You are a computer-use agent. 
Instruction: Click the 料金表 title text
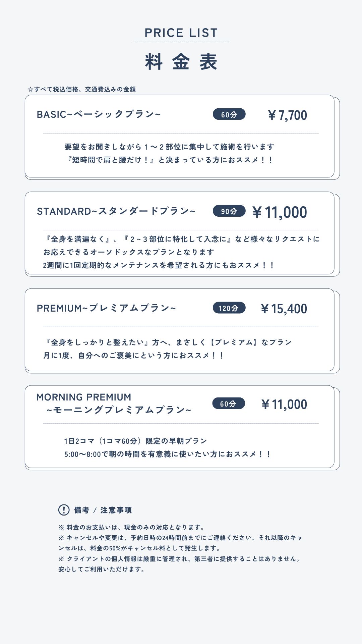(x=181, y=62)
